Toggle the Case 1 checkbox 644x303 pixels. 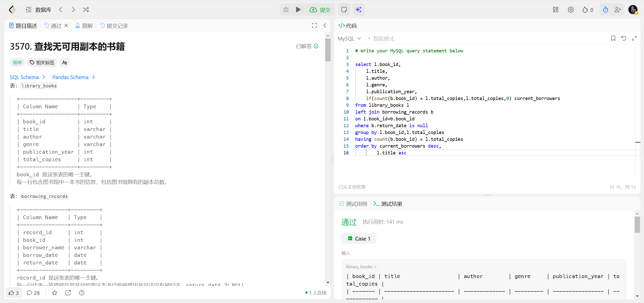coord(350,238)
